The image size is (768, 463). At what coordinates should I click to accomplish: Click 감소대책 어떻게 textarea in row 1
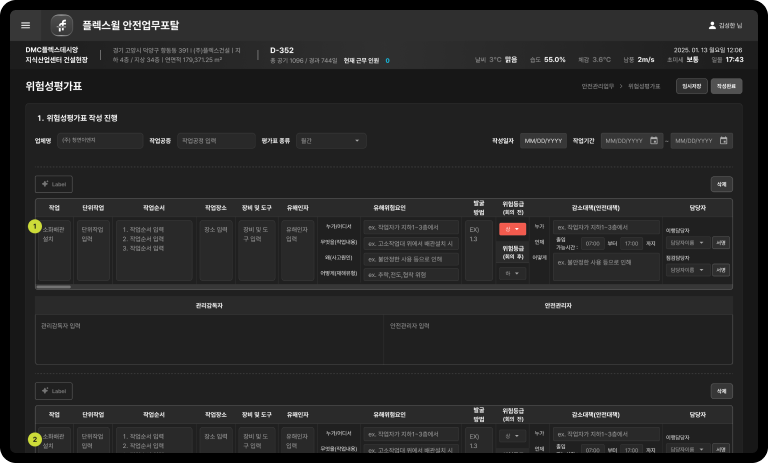point(606,268)
